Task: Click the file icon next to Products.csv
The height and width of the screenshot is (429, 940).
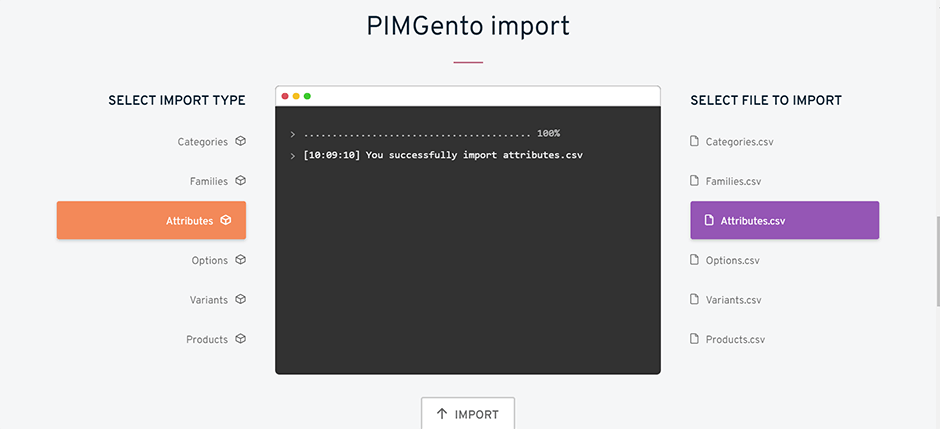Action: [x=694, y=339]
